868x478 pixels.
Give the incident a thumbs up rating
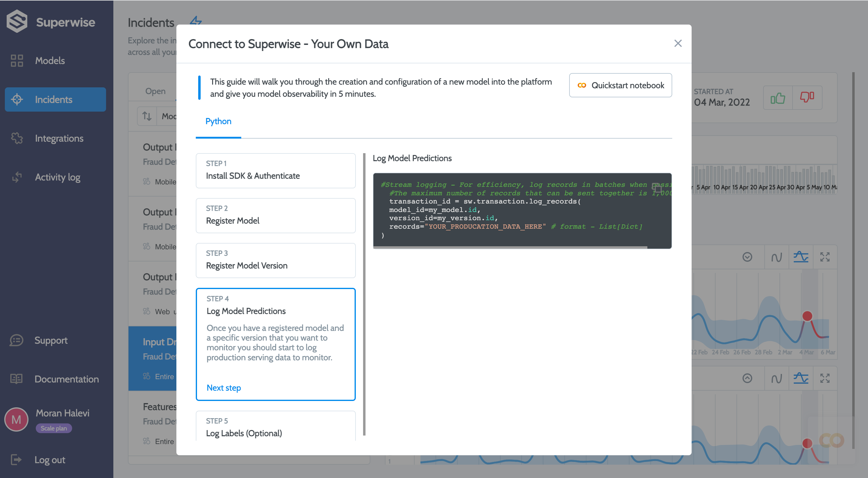tap(778, 98)
